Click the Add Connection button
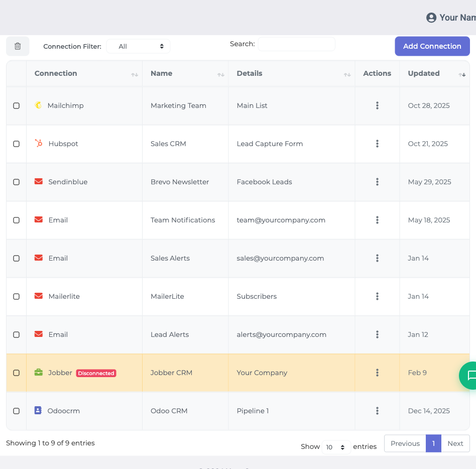The height and width of the screenshot is (469, 476). pos(432,46)
